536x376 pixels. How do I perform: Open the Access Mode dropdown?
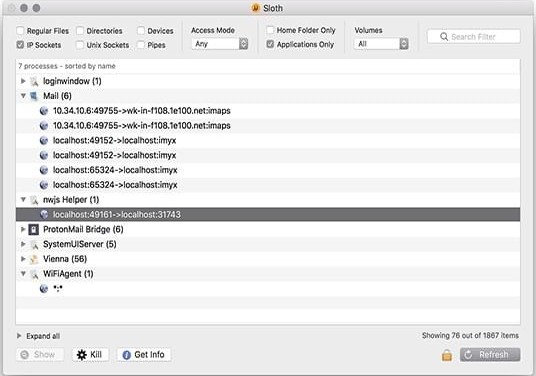(x=219, y=44)
